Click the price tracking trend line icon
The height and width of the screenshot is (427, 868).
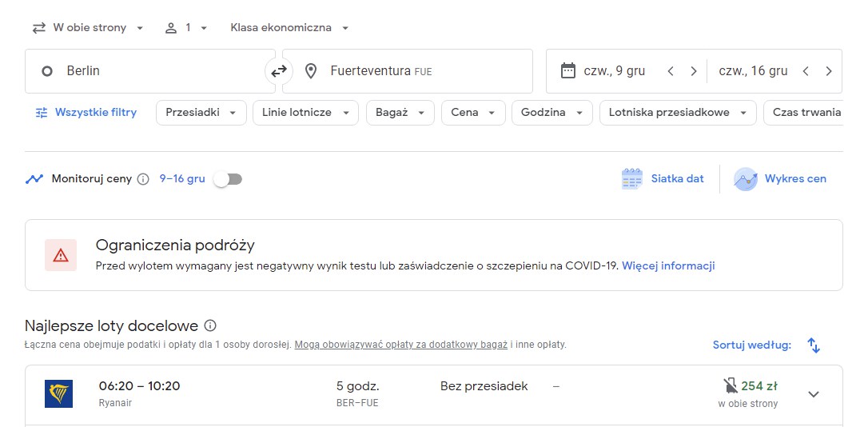[34, 179]
